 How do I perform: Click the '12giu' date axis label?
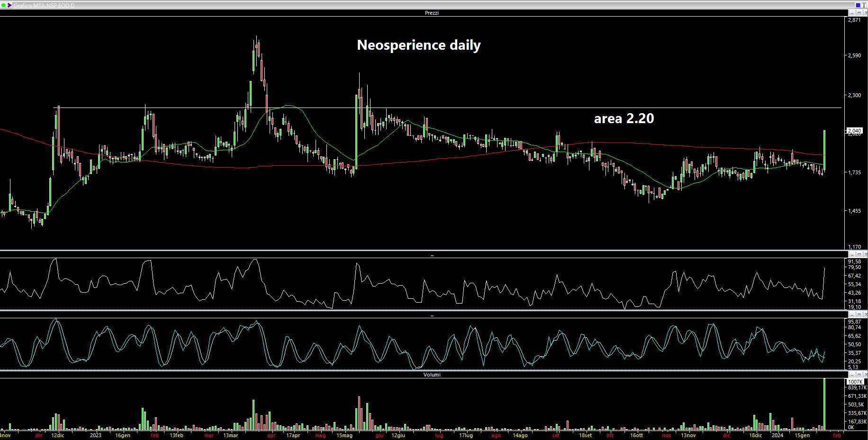point(398,435)
